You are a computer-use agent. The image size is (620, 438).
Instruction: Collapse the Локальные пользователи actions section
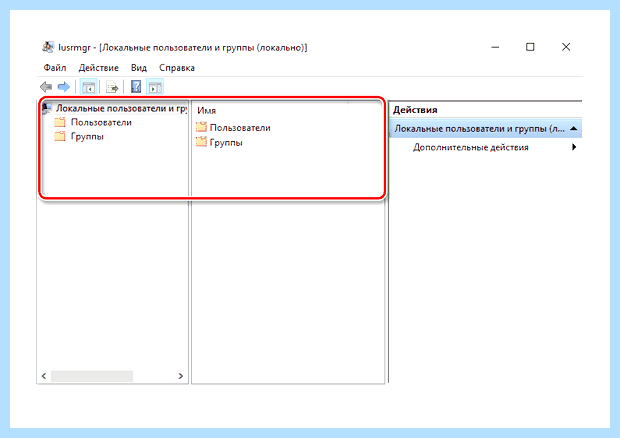coord(573,128)
